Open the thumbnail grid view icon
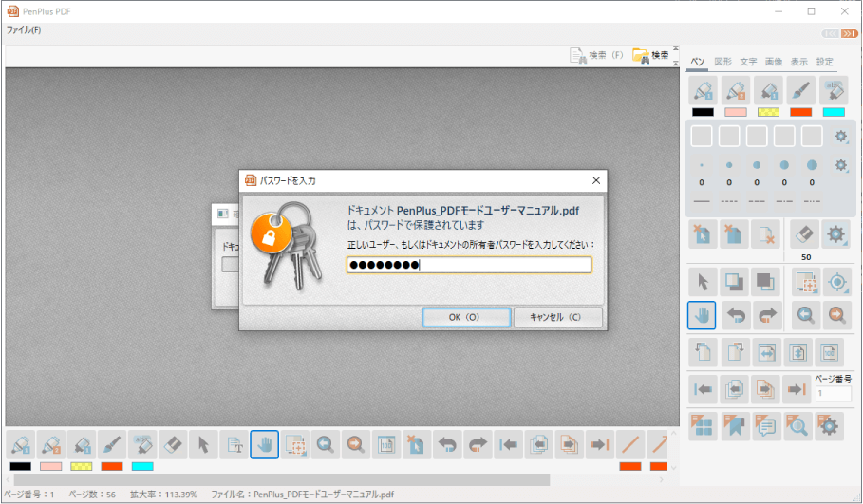 [x=703, y=426]
